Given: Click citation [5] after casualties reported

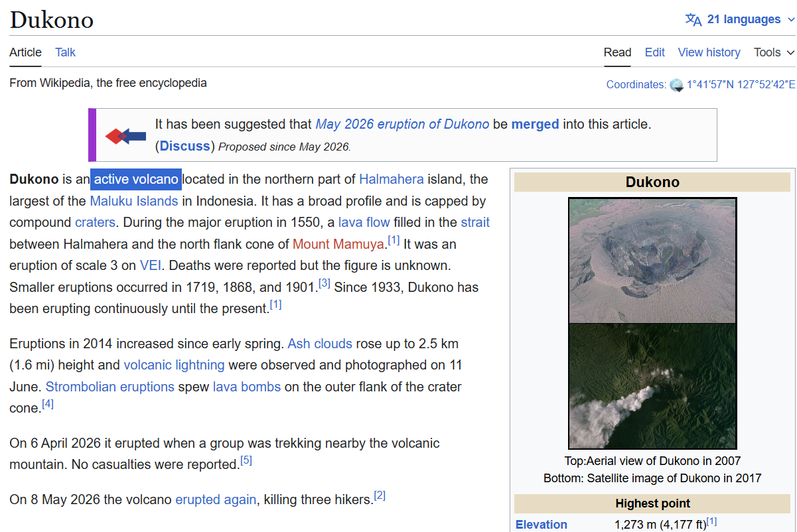Looking at the screenshot, I should [246, 460].
